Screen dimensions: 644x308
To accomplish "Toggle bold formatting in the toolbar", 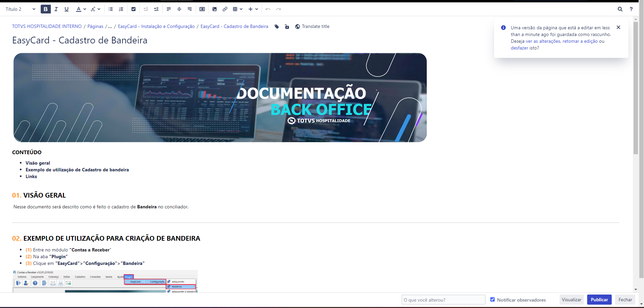I will tap(46, 9).
